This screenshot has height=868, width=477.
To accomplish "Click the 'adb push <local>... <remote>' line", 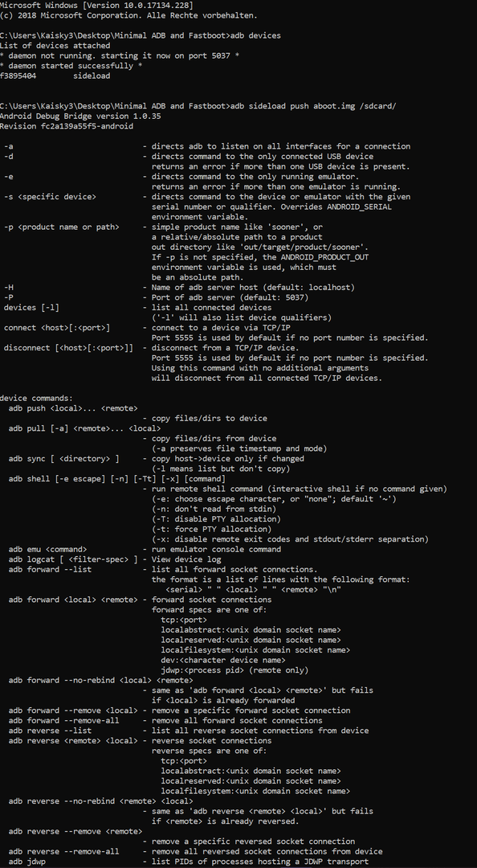I will click(73, 408).
